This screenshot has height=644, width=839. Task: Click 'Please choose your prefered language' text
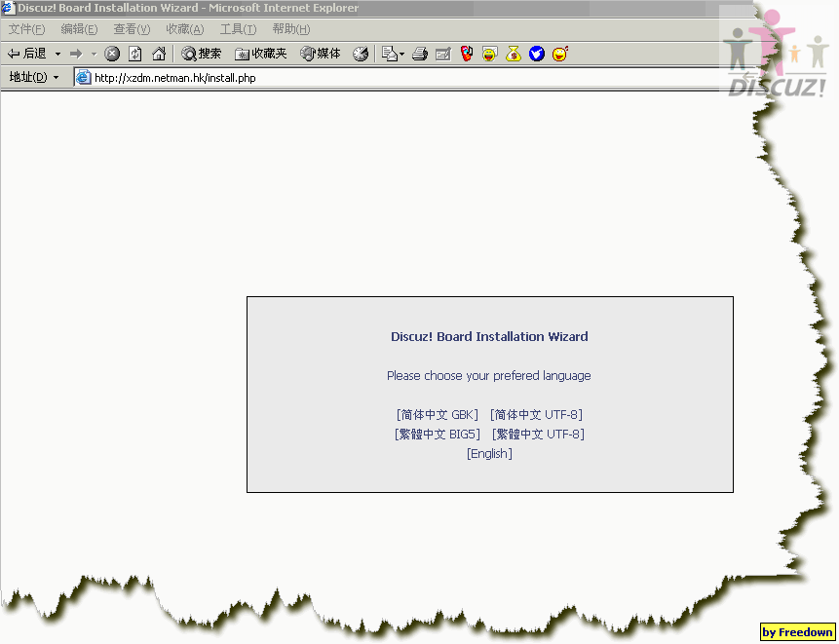[x=489, y=375]
